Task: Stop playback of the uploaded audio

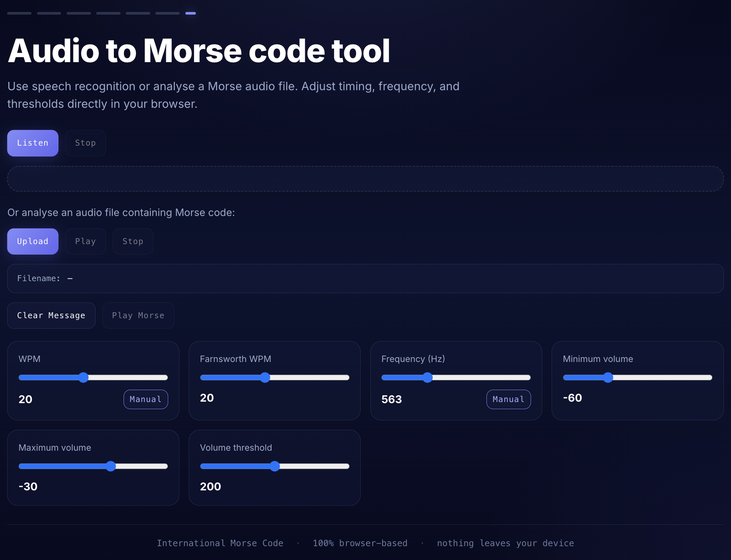Action: point(133,241)
